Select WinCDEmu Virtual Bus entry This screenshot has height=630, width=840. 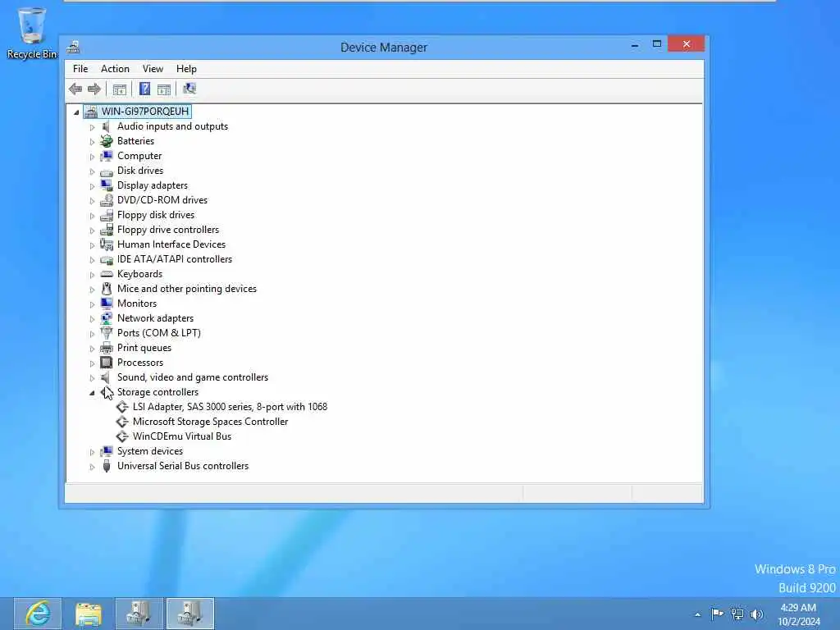tap(182, 436)
